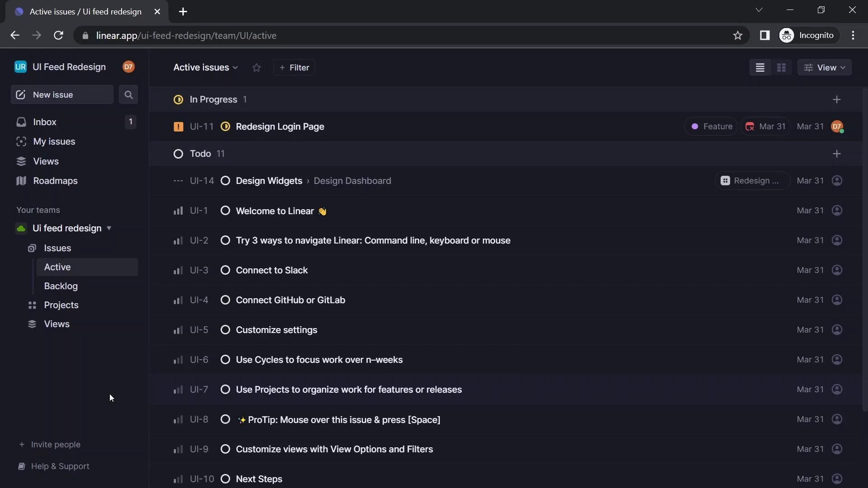Switch to list layout view

[x=760, y=68]
